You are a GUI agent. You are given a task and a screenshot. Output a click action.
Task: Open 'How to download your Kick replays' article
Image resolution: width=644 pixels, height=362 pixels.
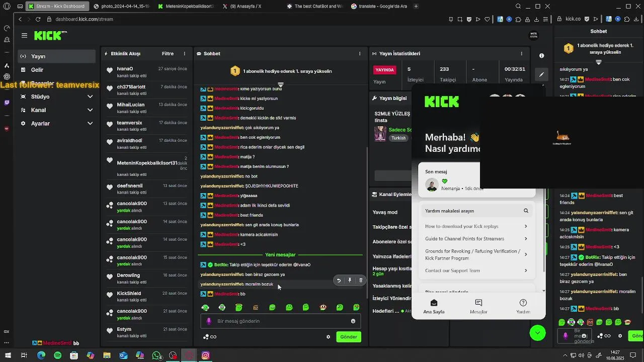click(476, 226)
